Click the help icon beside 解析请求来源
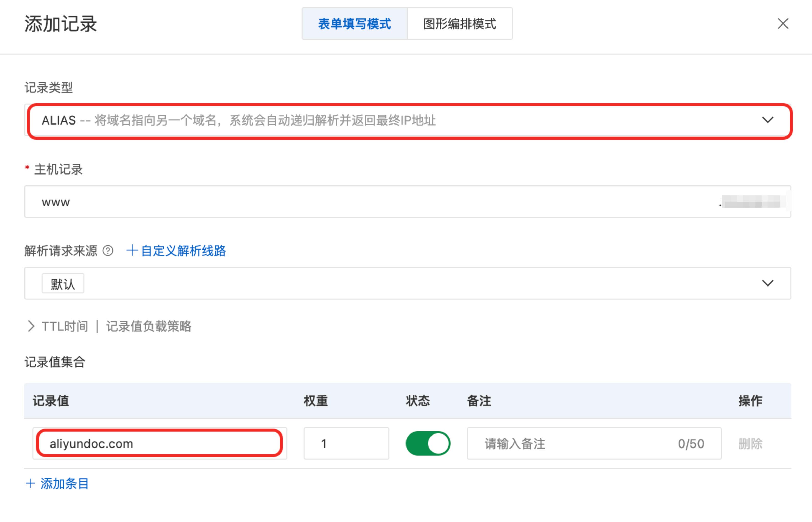This screenshot has height=522, width=812. pyautogui.click(x=108, y=251)
